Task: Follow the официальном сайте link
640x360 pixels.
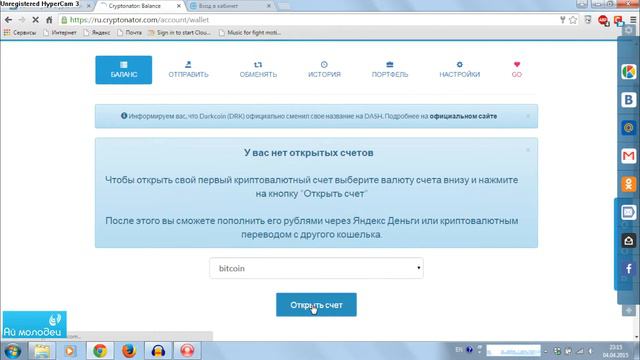Action: [463, 116]
